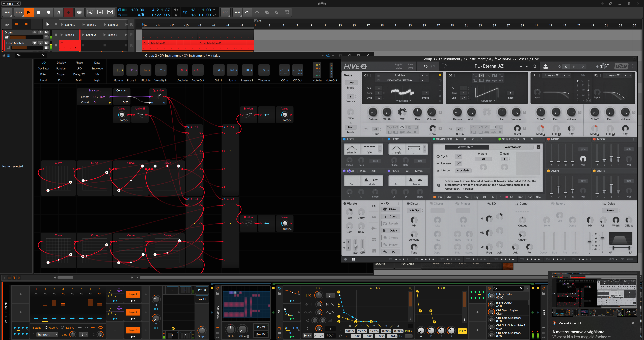This screenshot has height=340, width=644.
Task: Redo with the toolbar arrow
Action: (257, 12)
